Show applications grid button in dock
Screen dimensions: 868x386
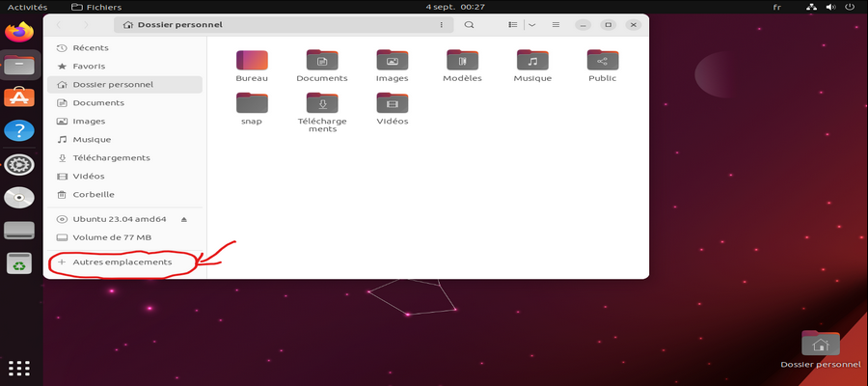click(x=18, y=368)
